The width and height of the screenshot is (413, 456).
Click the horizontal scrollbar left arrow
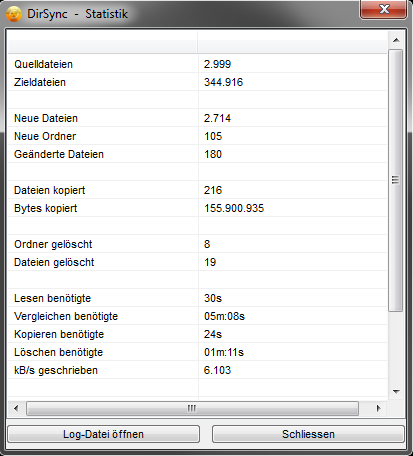16,408
